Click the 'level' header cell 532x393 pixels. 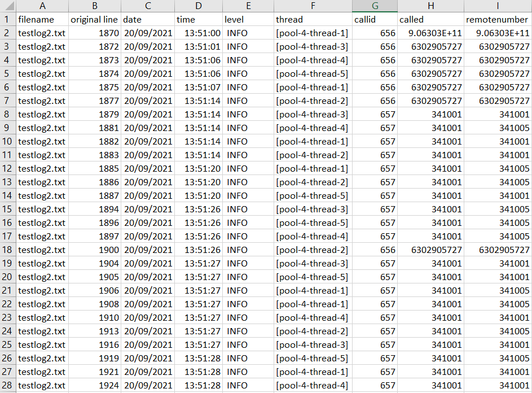click(x=248, y=19)
